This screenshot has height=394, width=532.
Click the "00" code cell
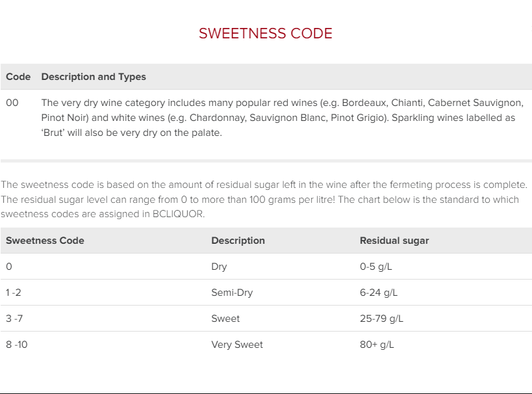pos(12,103)
